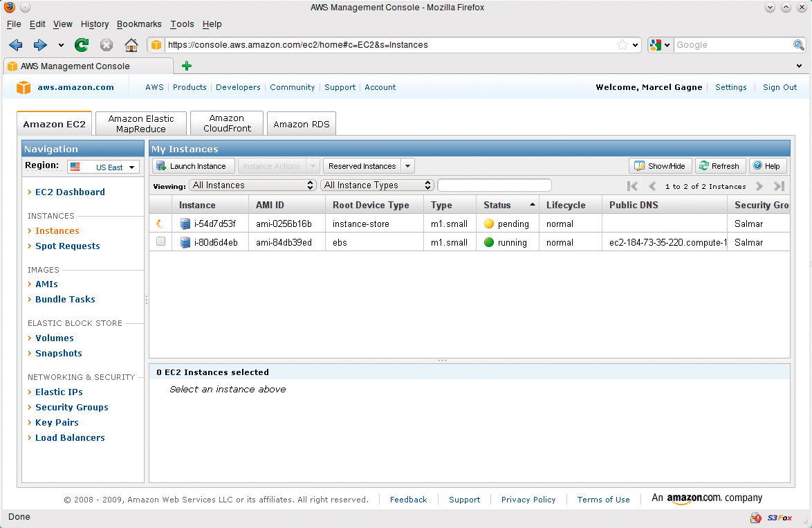The image size is (812, 528).
Task: Click the site identity icon in the address bar
Action: click(x=156, y=45)
